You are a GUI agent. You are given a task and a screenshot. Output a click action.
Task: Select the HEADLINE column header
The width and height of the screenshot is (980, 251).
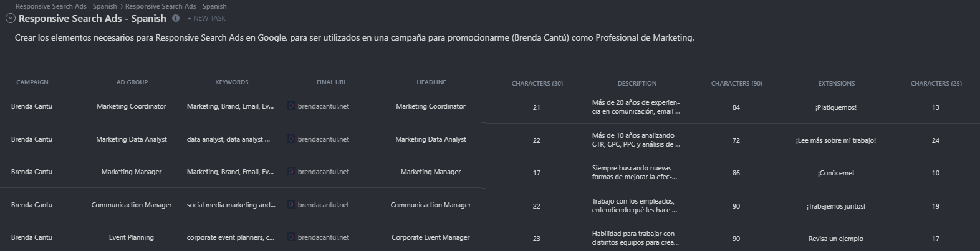[431, 82]
